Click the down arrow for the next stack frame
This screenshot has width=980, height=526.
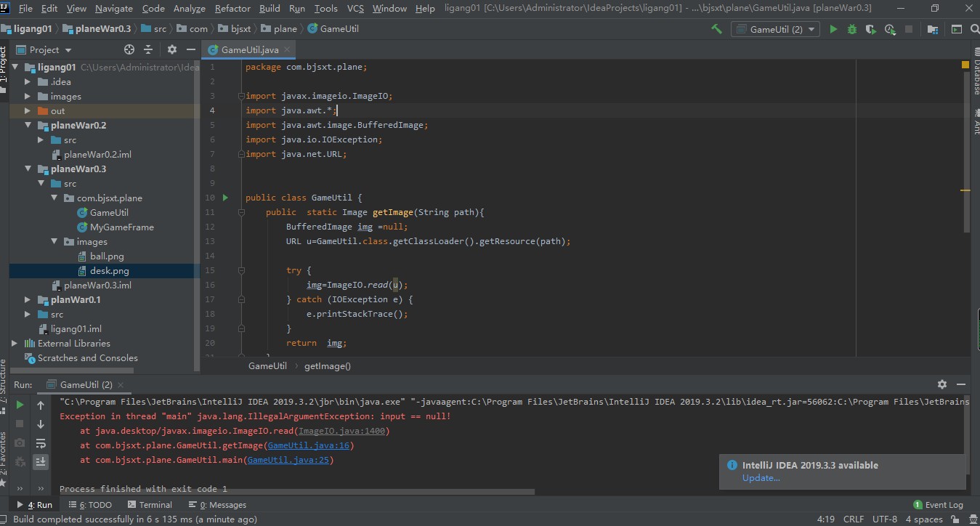point(41,424)
